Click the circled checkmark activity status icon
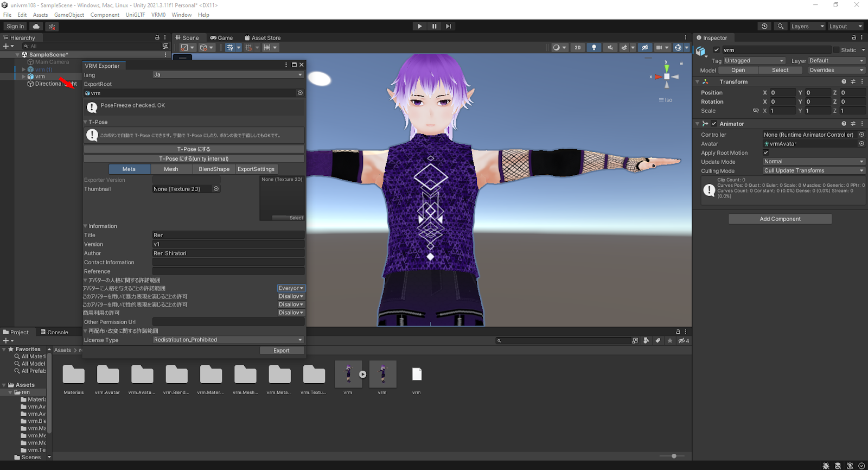 (x=861, y=466)
